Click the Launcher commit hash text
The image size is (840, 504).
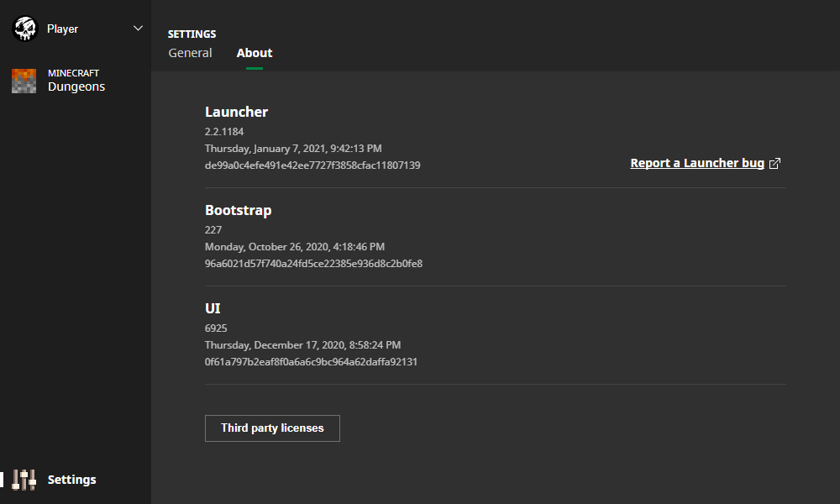click(x=312, y=165)
